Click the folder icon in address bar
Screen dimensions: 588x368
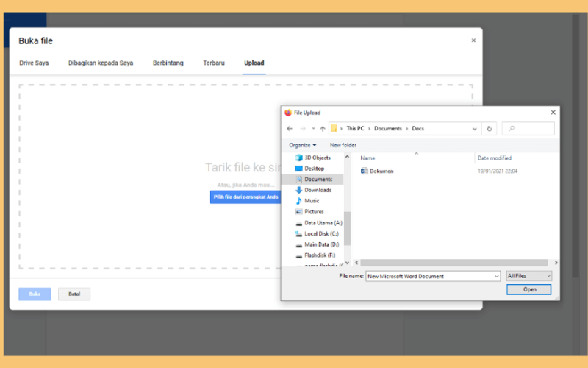(334, 128)
